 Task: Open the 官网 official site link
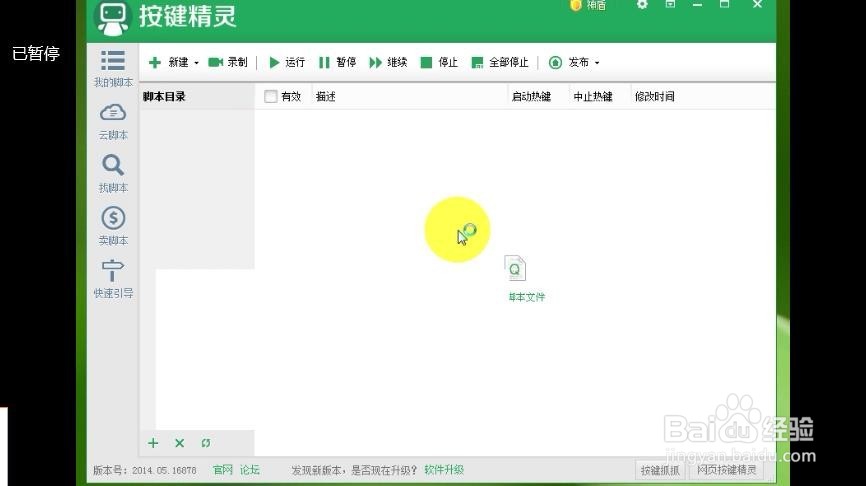223,470
